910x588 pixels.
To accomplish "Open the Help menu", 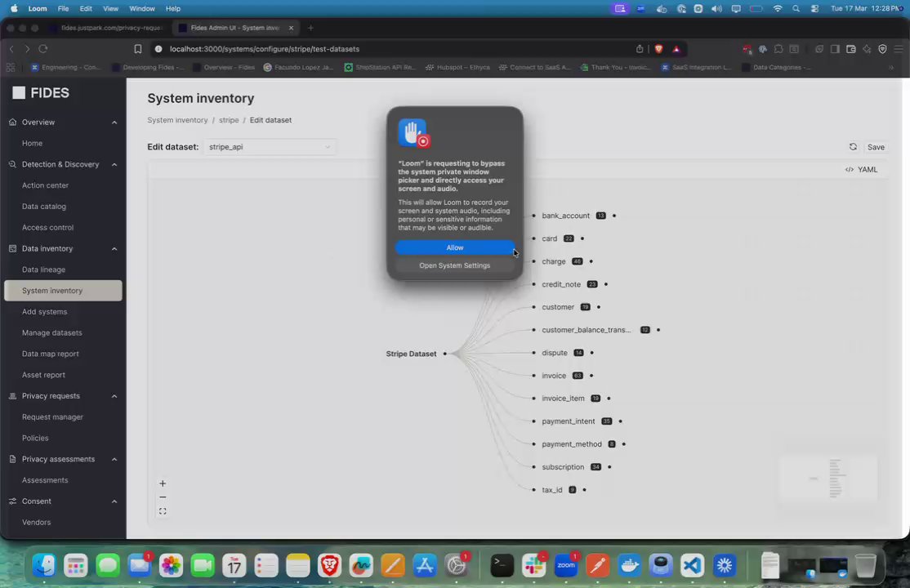I will point(173,9).
